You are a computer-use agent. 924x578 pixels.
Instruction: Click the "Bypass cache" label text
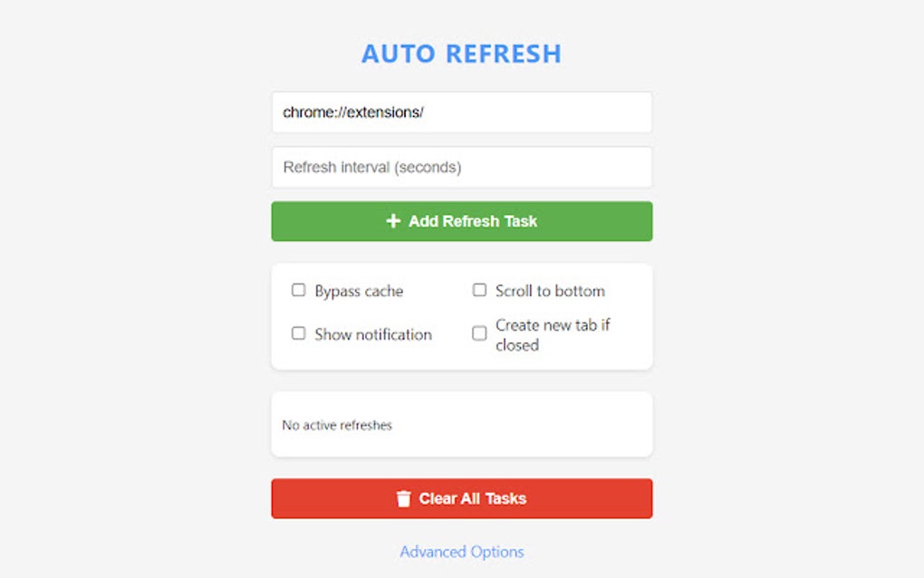click(x=359, y=291)
